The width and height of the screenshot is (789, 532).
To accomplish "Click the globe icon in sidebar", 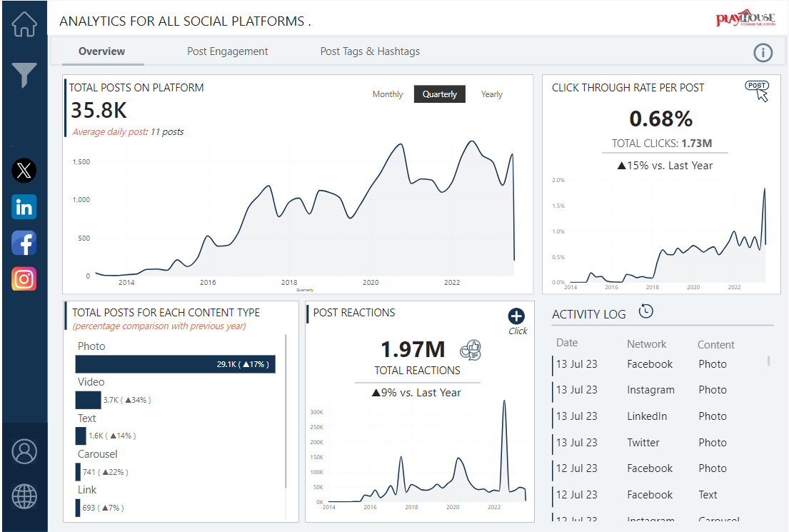I will tap(24, 496).
